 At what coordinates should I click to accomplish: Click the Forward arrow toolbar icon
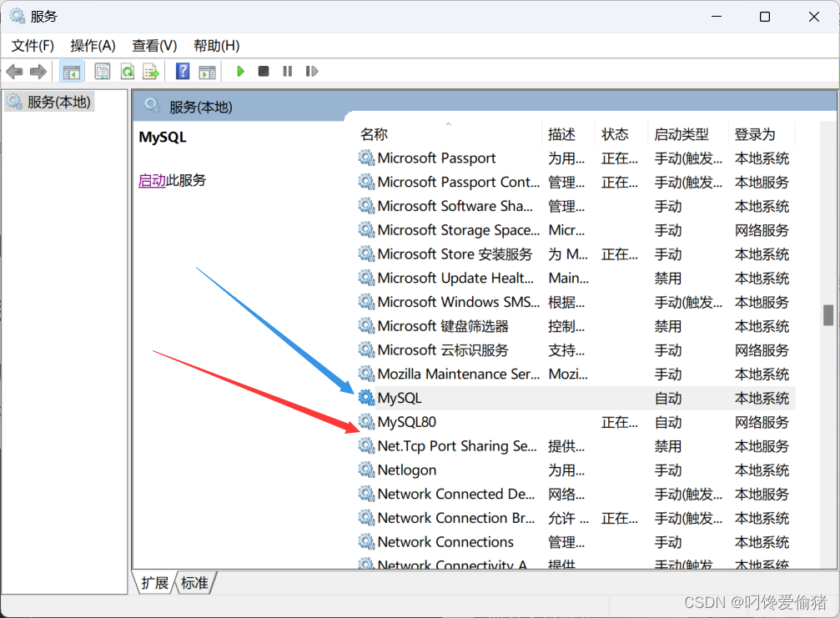pyautogui.click(x=38, y=71)
